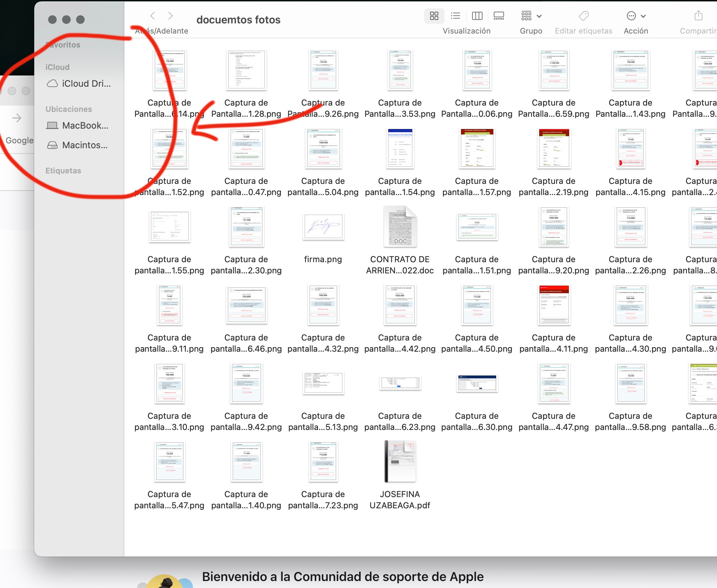Image resolution: width=717 pixels, height=588 pixels.
Task: Click the Share icon in toolbar
Action: [x=698, y=16]
